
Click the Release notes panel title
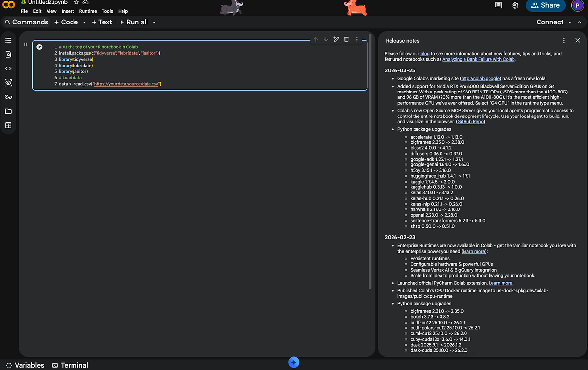click(x=403, y=41)
